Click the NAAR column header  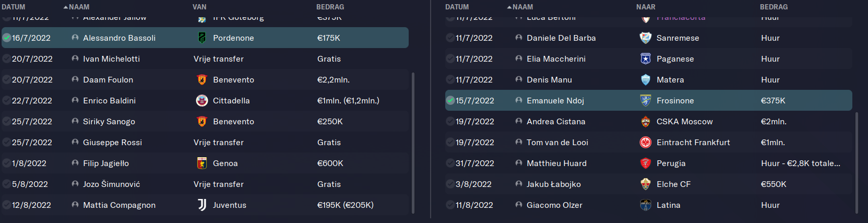coord(646,7)
